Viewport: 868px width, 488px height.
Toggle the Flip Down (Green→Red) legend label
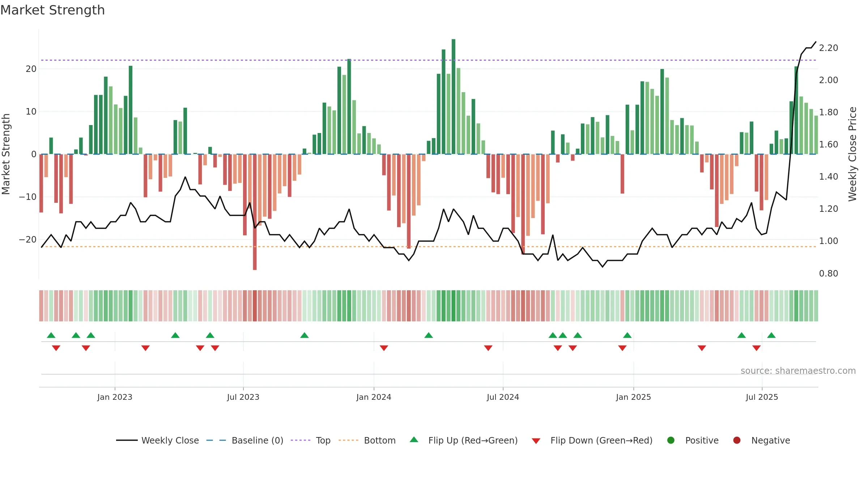[x=601, y=440]
